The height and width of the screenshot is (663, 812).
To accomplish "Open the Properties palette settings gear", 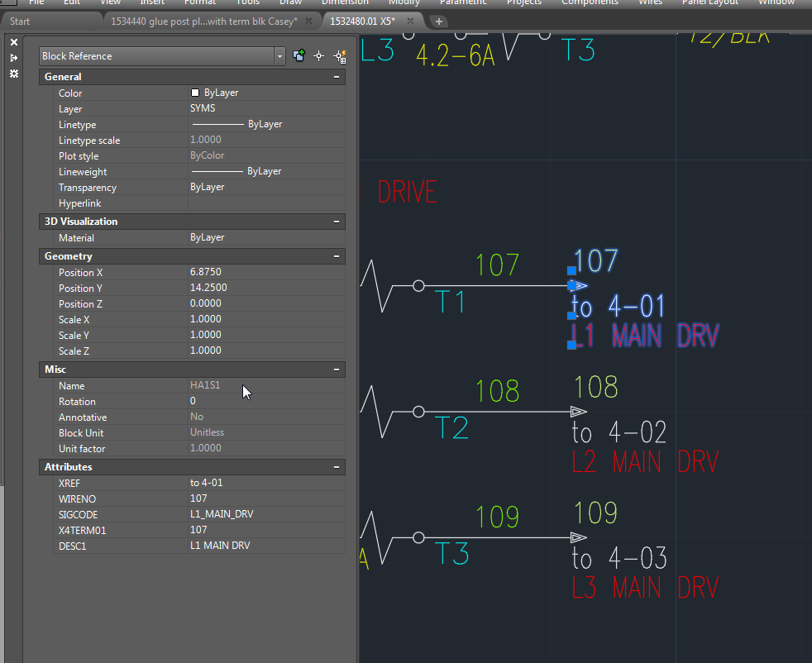I will [x=13, y=74].
